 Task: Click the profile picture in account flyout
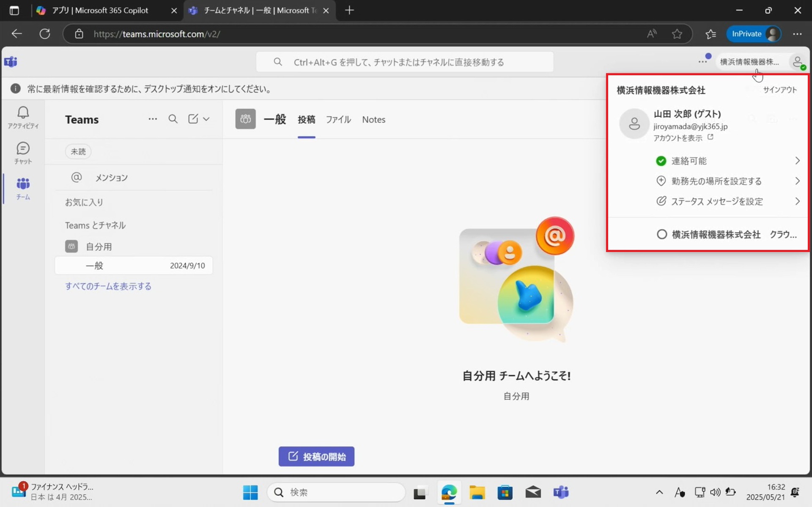634,124
